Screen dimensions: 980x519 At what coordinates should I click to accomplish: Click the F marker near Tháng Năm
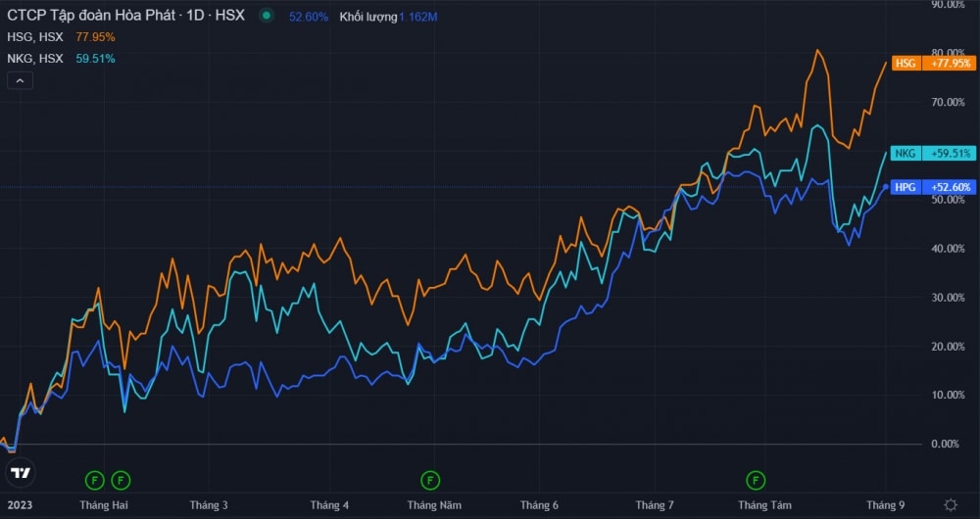[x=430, y=480]
